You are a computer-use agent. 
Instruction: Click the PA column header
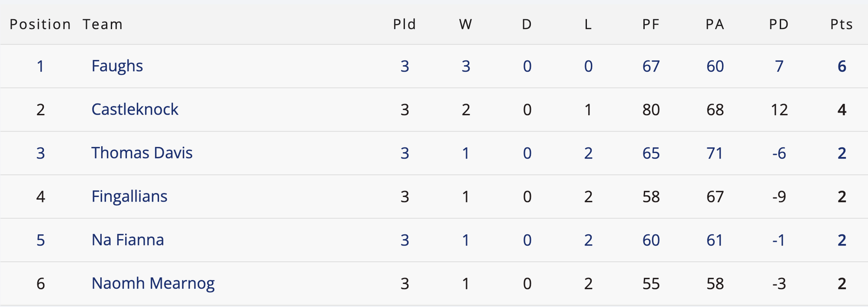(715, 24)
